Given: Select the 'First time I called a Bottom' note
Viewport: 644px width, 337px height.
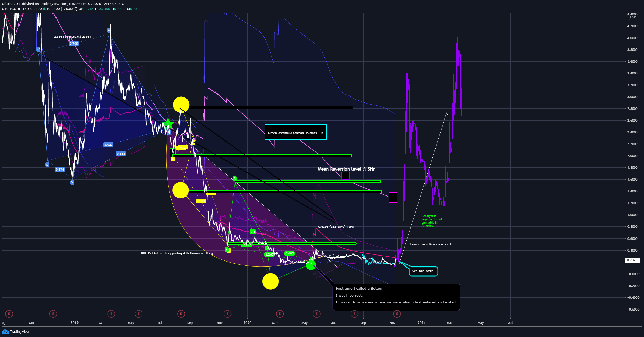Looking at the screenshot, I should [396, 297].
